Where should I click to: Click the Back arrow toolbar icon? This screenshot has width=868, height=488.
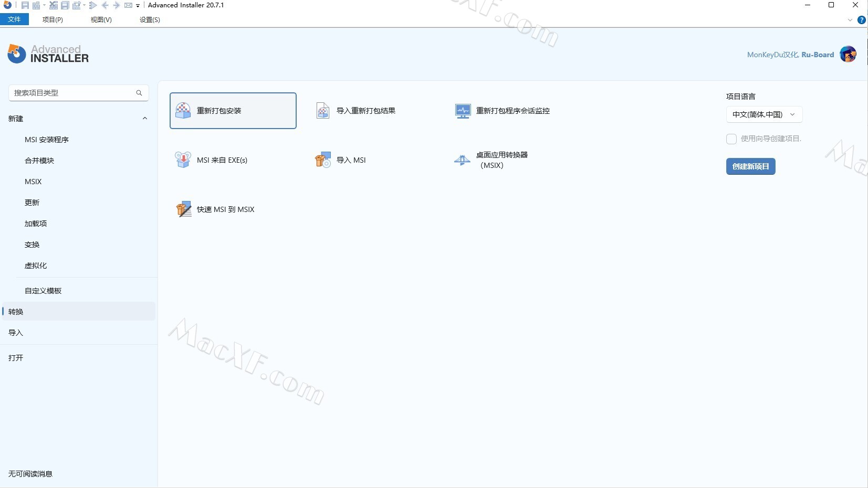click(105, 5)
